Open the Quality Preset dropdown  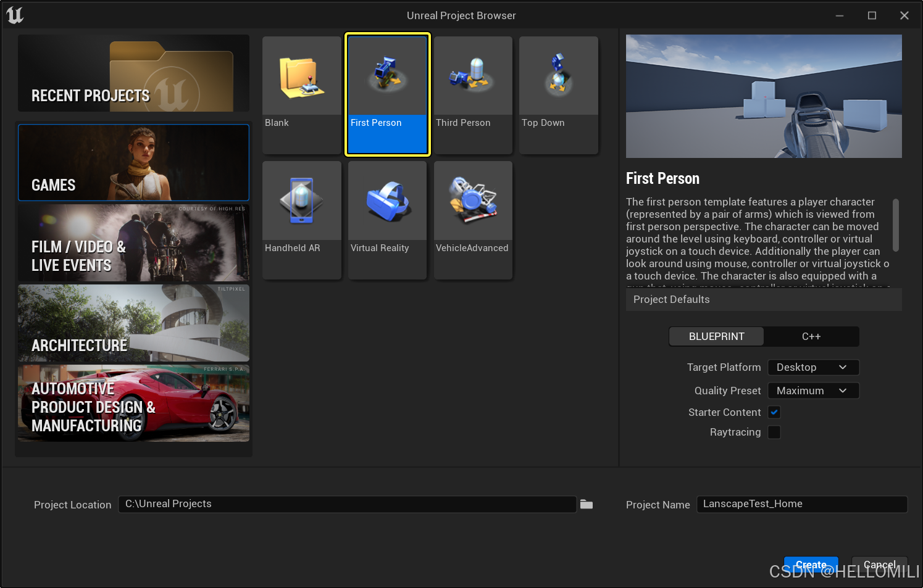(813, 391)
